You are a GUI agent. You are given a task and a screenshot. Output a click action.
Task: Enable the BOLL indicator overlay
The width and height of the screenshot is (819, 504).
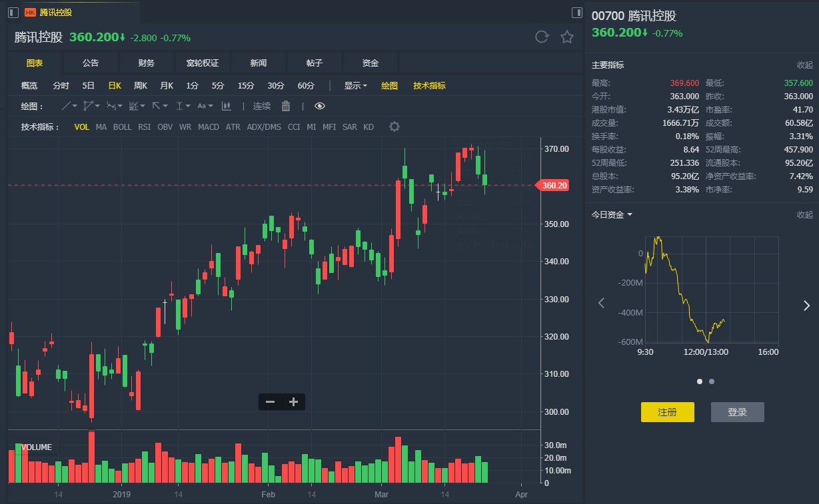pyautogui.click(x=122, y=126)
